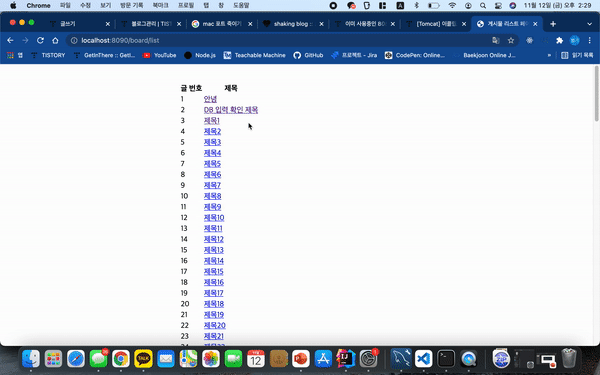Open the post titled 안녕
Image resolution: width=600 pixels, height=375 pixels.
210,99
